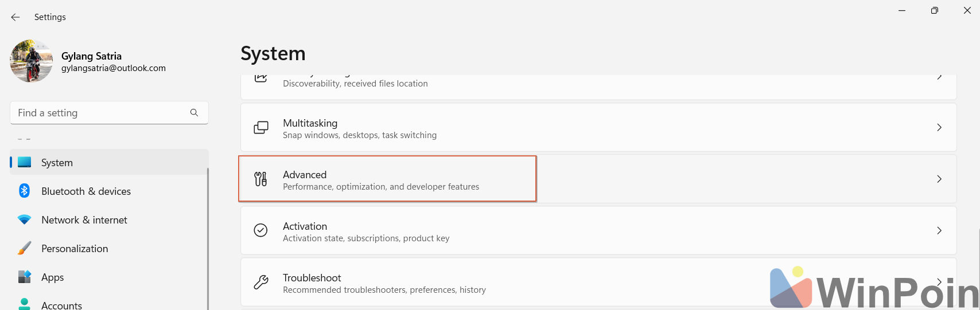Open Troubleshoot settings row
Image resolution: width=980 pixels, height=310 pixels.
[x=598, y=282]
